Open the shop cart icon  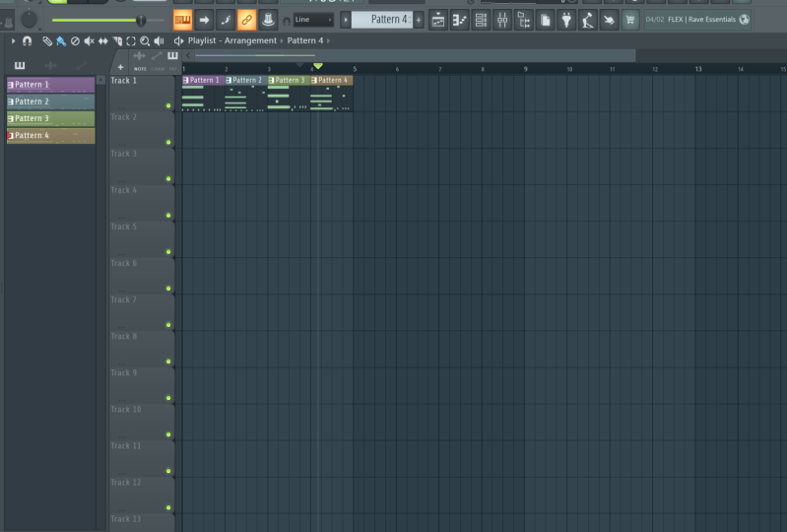click(630, 20)
